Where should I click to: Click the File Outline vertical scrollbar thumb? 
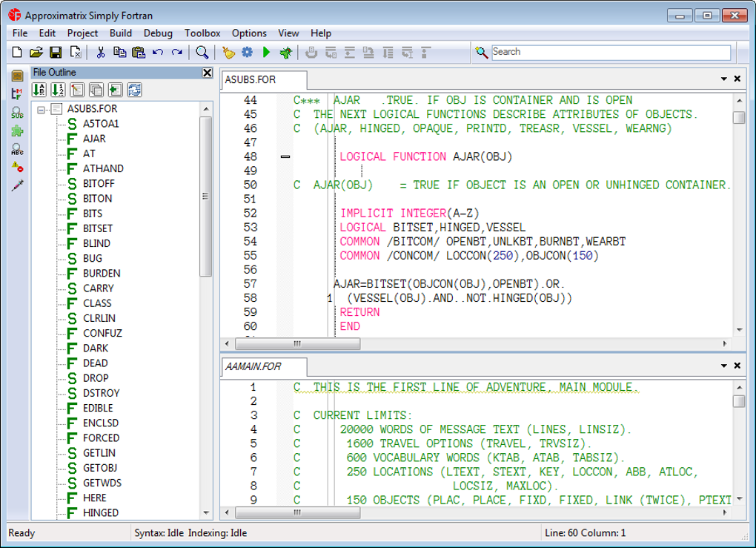[206, 197]
